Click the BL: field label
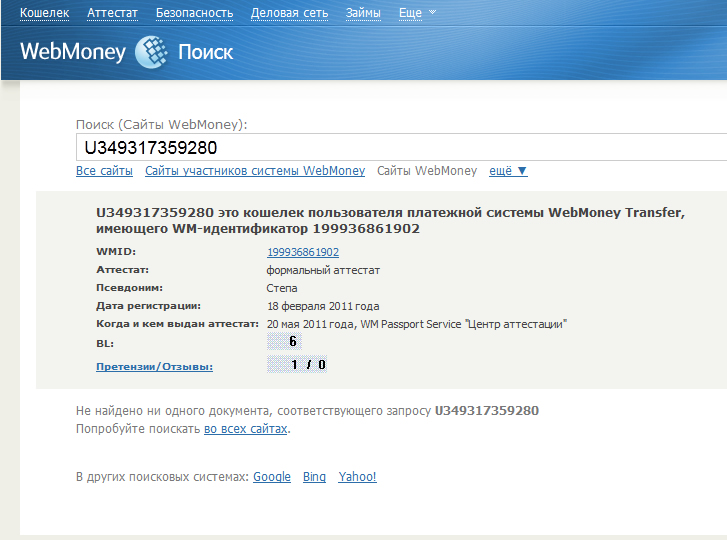The width and height of the screenshot is (727, 540). tap(105, 344)
